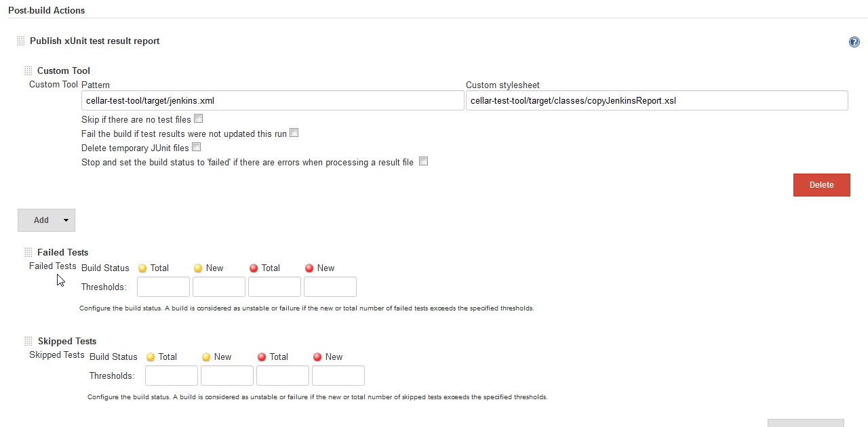Grab the Publish xUnit section drag handle
Image resolution: width=868 pixels, height=427 pixels.
pyautogui.click(x=21, y=41)
